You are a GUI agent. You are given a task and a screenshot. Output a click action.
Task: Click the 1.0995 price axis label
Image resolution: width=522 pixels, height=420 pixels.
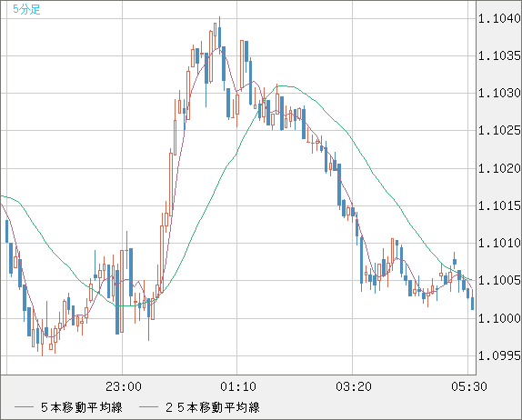tap(499, 356)
